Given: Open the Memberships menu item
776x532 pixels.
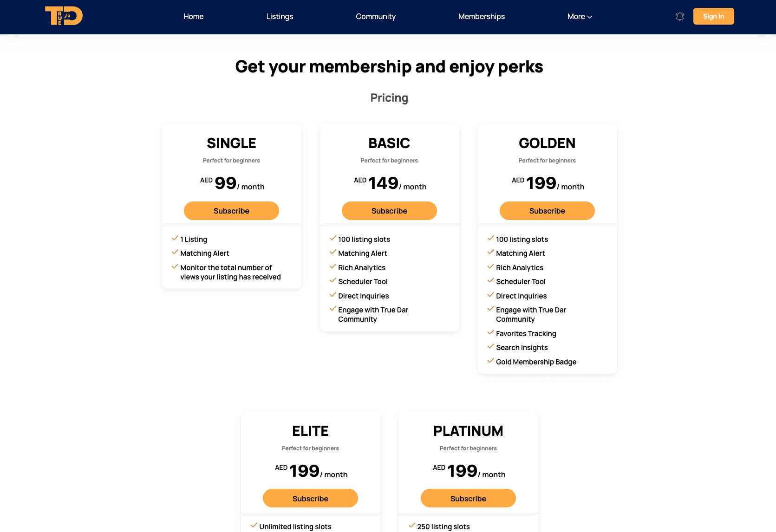Looking at the screenshot, I should [482, 16].
